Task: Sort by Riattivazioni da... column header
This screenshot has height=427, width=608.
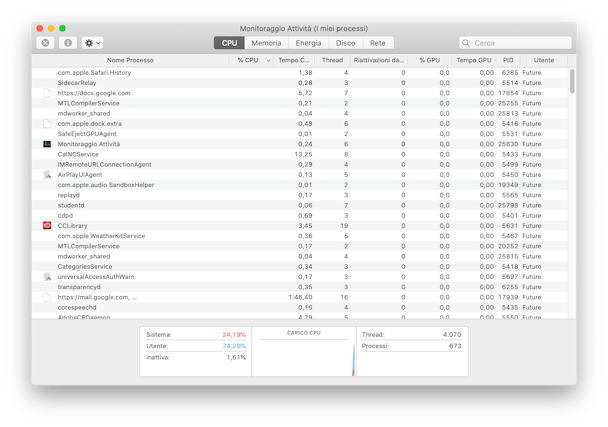Action: click(379, 60)
